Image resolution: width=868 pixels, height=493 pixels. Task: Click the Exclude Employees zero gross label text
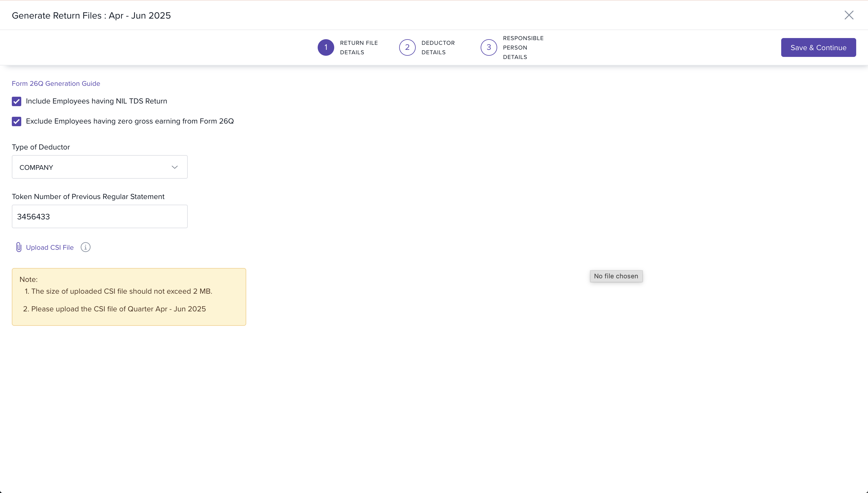130,121
